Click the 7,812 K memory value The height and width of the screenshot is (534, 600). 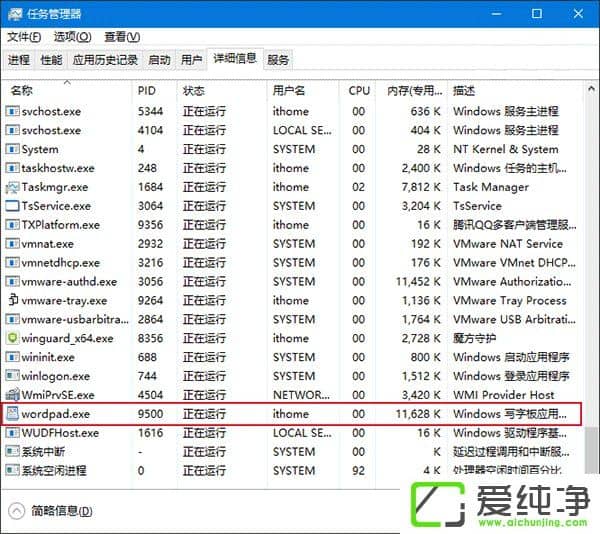click(421, 187)
